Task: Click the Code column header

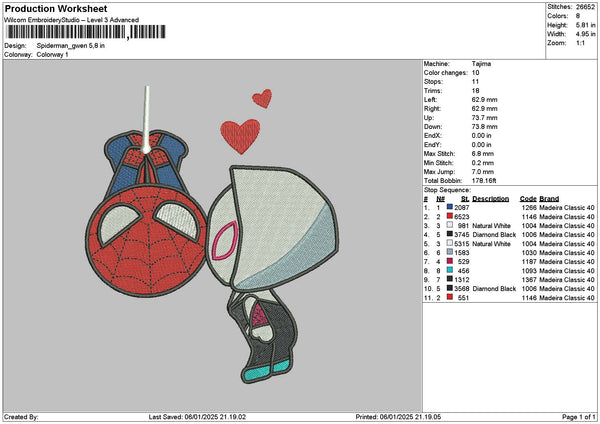Action: point(529,198)
